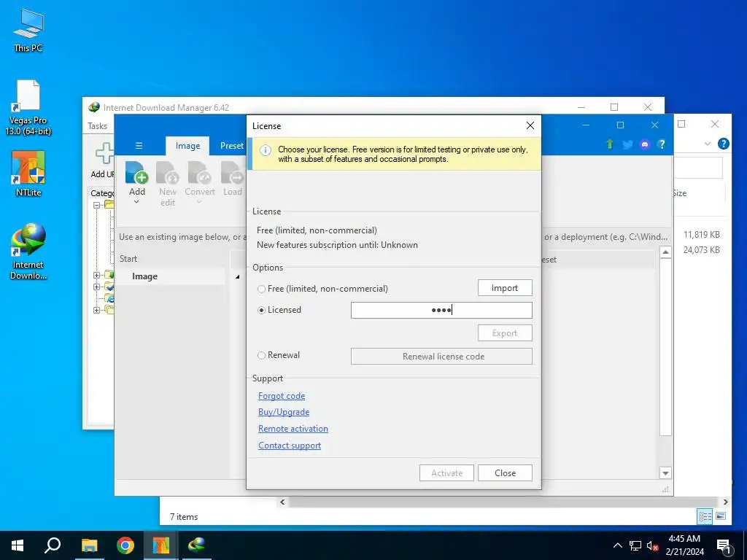Open Vegas Pro 13.0 desktop shortcut

point(28,108)
